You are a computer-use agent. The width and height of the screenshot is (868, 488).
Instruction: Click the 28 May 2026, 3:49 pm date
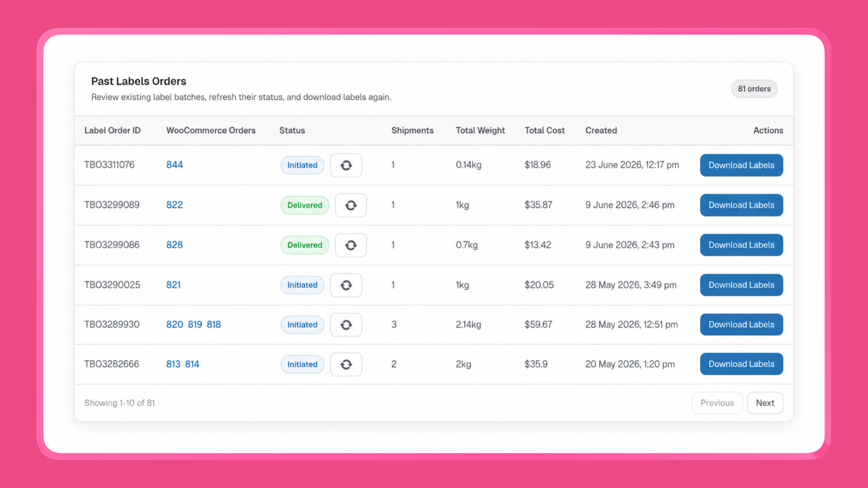(631, 285)
